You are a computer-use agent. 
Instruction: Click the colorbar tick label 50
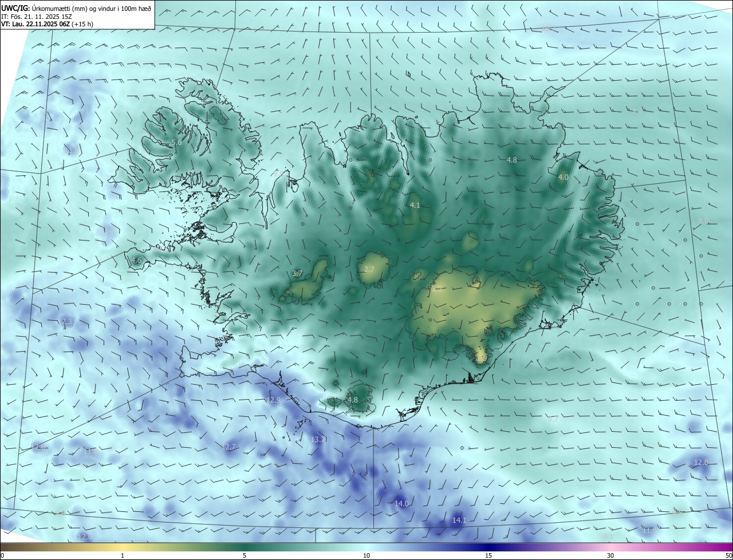pyautogui.click(x=728, y=555)
